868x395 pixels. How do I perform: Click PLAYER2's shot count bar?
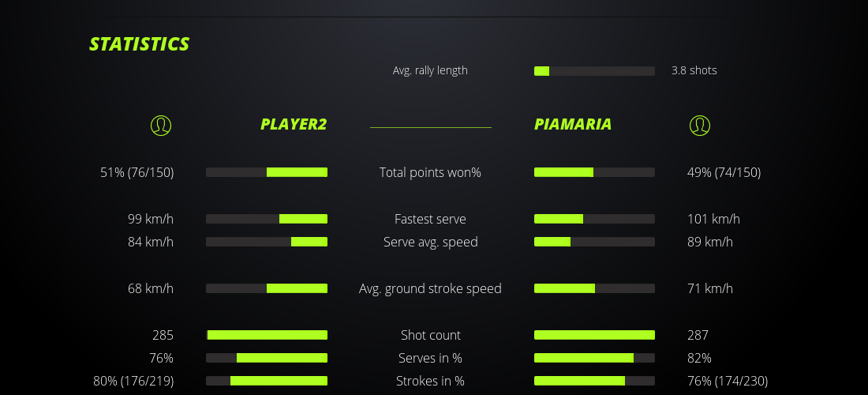coord(267,335)
